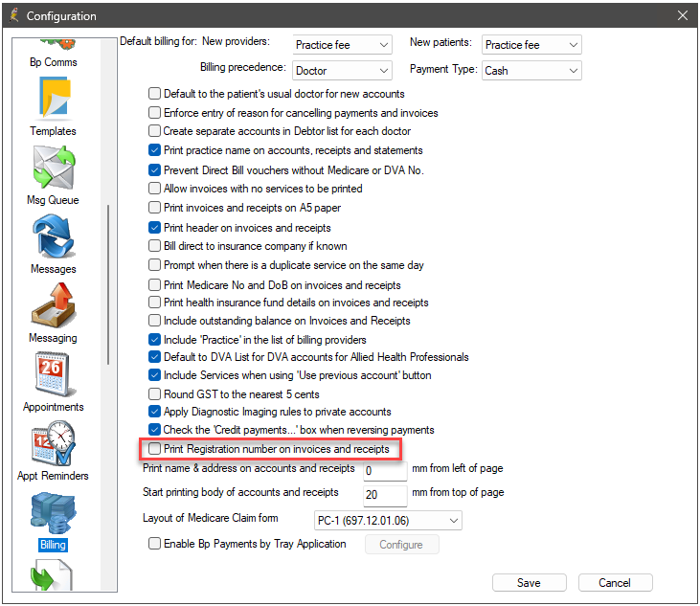The height and width of the screenshot is (606, 700).
Task: Tick 'Round GST to the nearest 5 cents'
Action: [x=154, y=394]
